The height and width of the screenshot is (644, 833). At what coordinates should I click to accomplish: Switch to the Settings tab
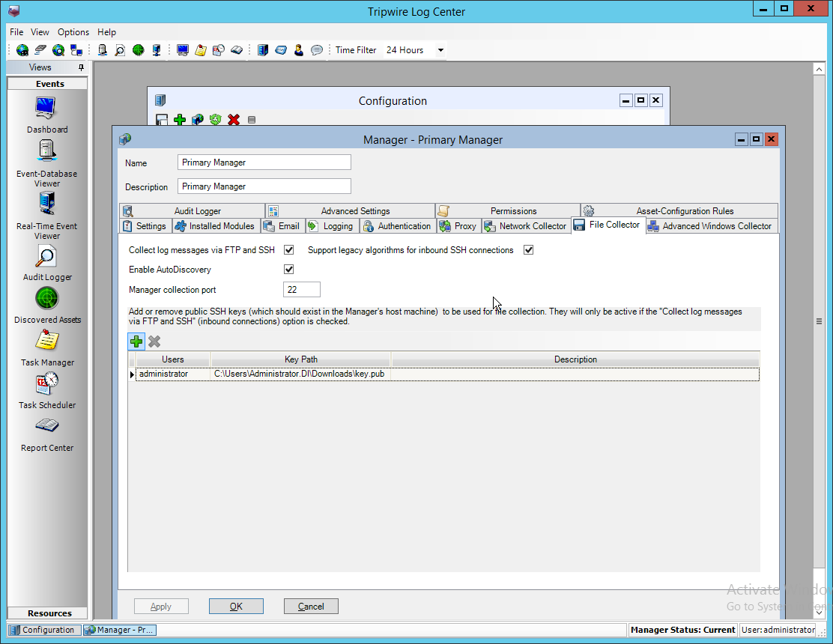click(145, 226)
